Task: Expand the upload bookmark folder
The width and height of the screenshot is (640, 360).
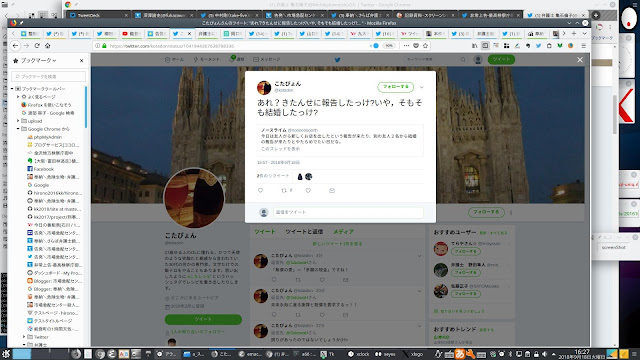Action: coord(18,121)
